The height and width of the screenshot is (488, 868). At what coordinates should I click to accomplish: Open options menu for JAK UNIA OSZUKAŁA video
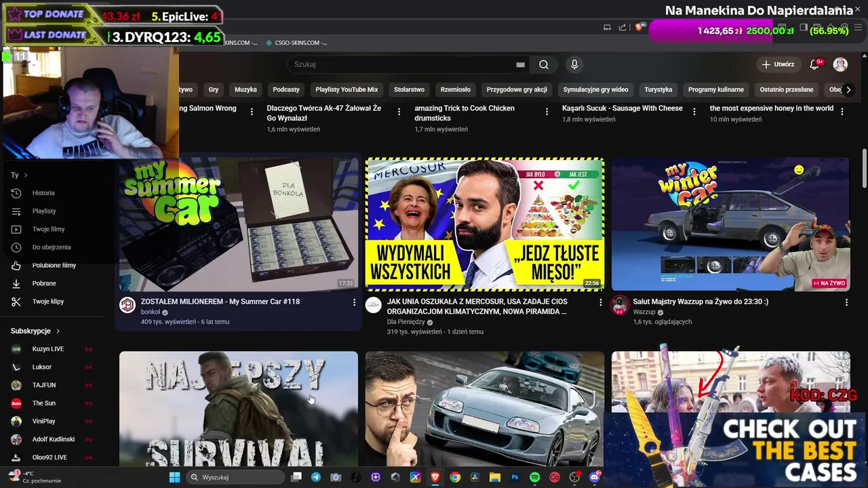(x=600, y=302)
